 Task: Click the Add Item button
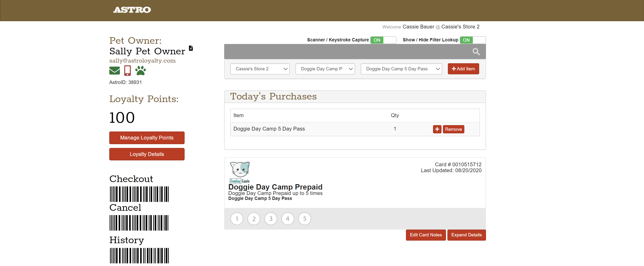pyautogui.click(x=463, y=69)
